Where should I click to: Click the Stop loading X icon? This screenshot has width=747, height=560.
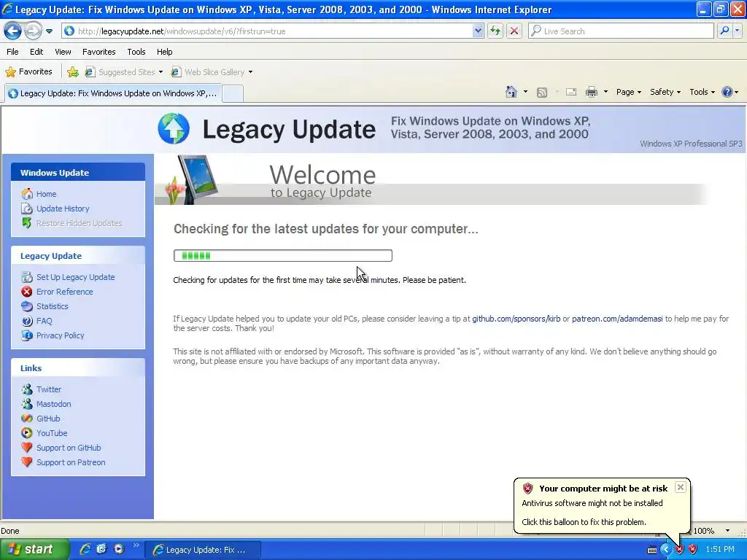(514, 31)
